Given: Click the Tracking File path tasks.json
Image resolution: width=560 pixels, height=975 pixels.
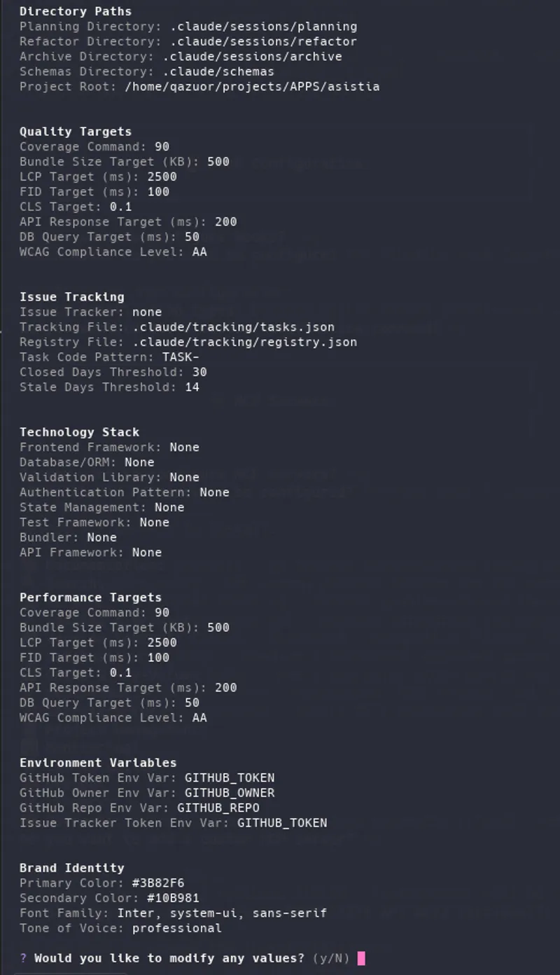Looking at the screenshot, I should point(233,327).
